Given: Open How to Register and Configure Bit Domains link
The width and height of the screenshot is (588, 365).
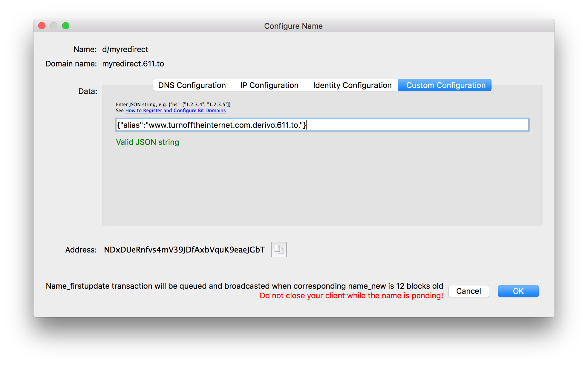Looking at the screenshot, I should 175,111.
